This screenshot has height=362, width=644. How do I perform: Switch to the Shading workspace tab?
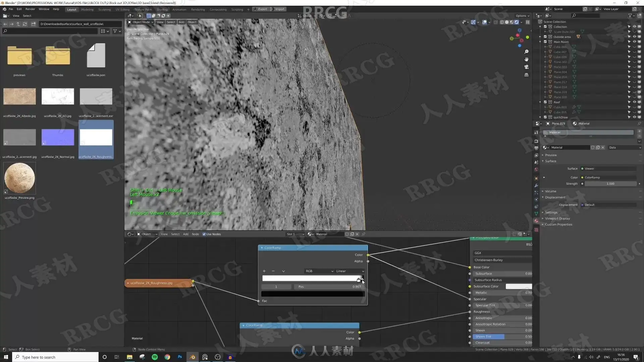click(x=162, y=9)
